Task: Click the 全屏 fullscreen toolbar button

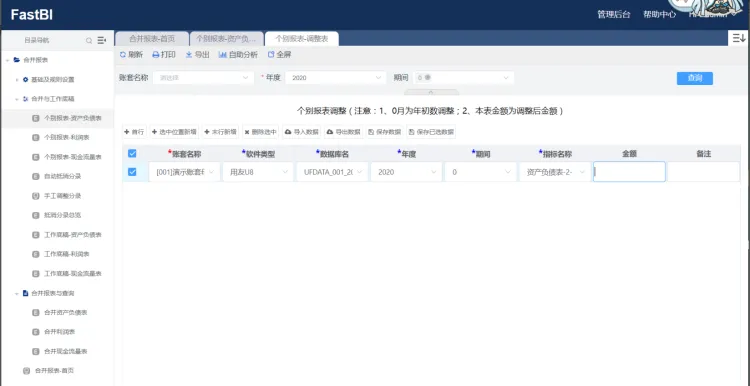Action: click(279, 55)
